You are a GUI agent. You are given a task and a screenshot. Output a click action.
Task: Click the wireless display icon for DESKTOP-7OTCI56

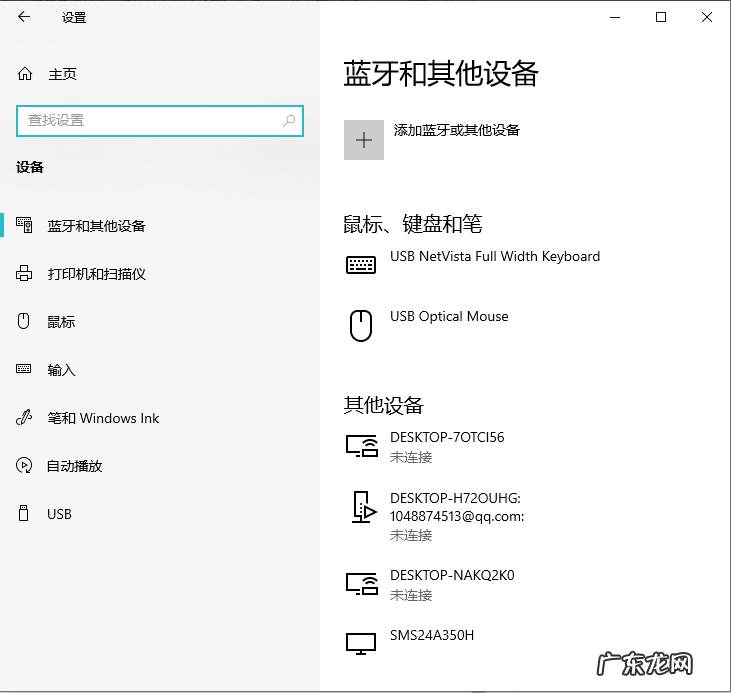coord(362,446)
